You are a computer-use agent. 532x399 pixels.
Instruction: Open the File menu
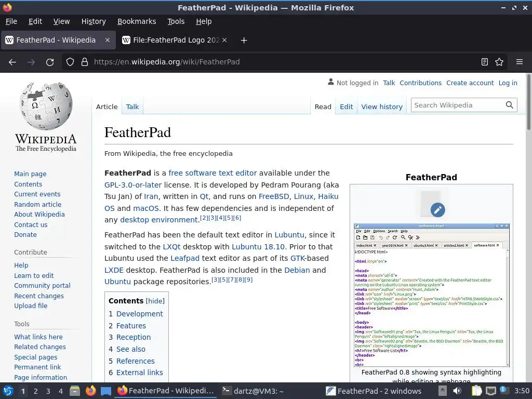pyautogui.click(x=11, y=21)
